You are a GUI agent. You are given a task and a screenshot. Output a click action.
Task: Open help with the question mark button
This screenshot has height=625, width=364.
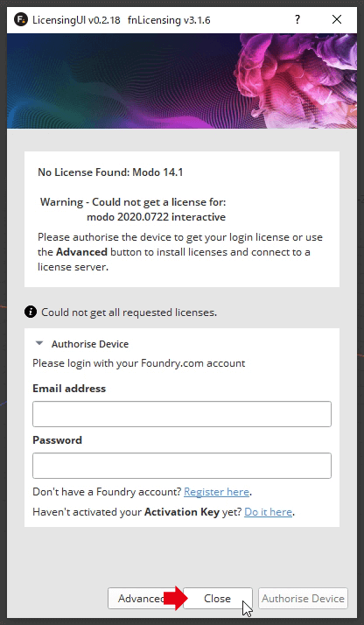point(297,19)
